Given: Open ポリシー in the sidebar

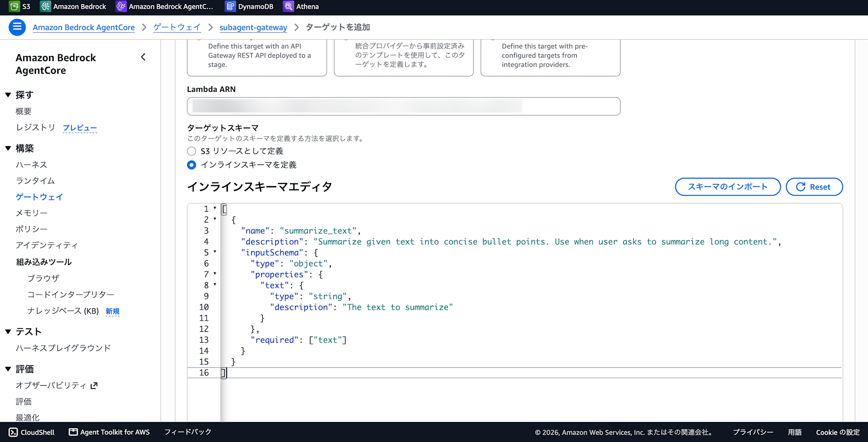Looking at the screenshot, I should tap(32, 229).
